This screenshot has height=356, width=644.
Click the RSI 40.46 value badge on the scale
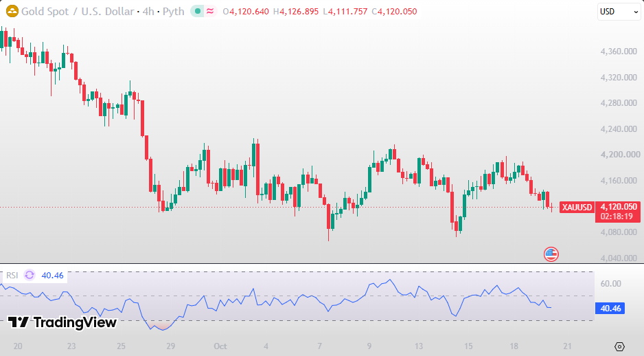coord(610,309)
